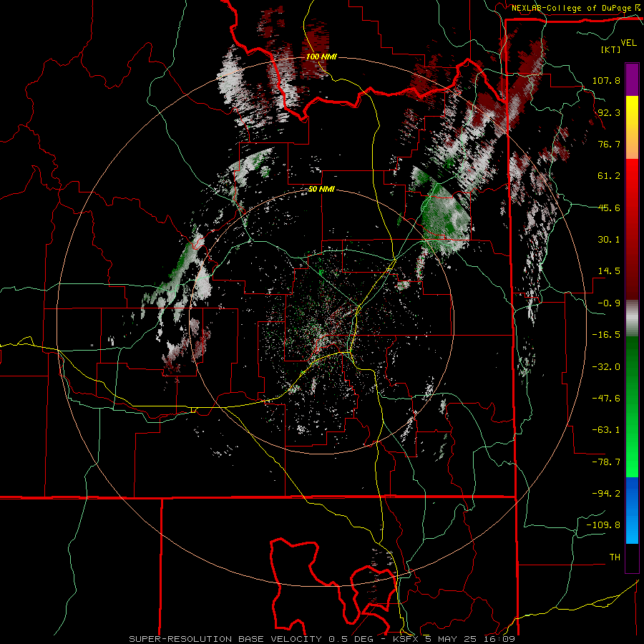Click the Super-Resolution Base Velocity caption

point(322,639)
